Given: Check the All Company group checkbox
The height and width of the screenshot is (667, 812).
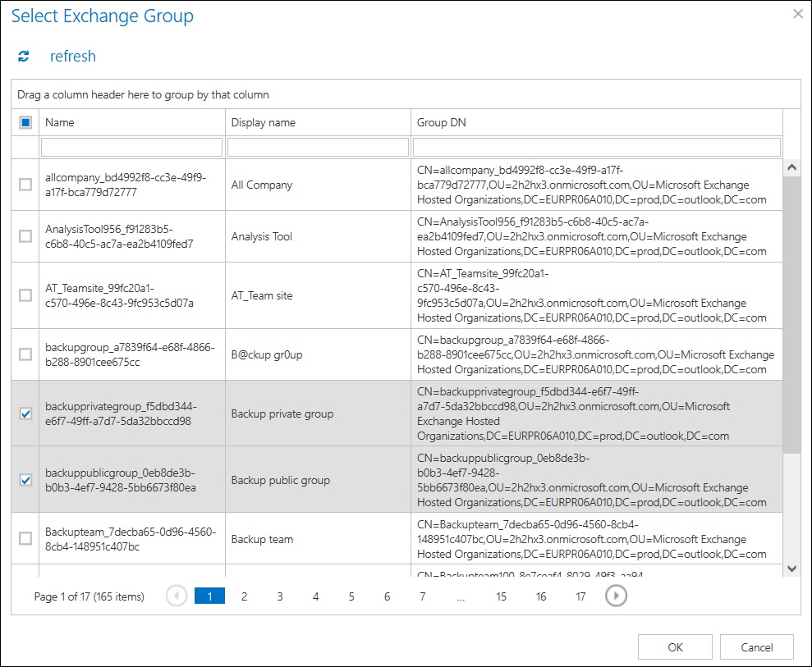Looking at the screenshot, I should pyautogui.click(x=24, y=185).
